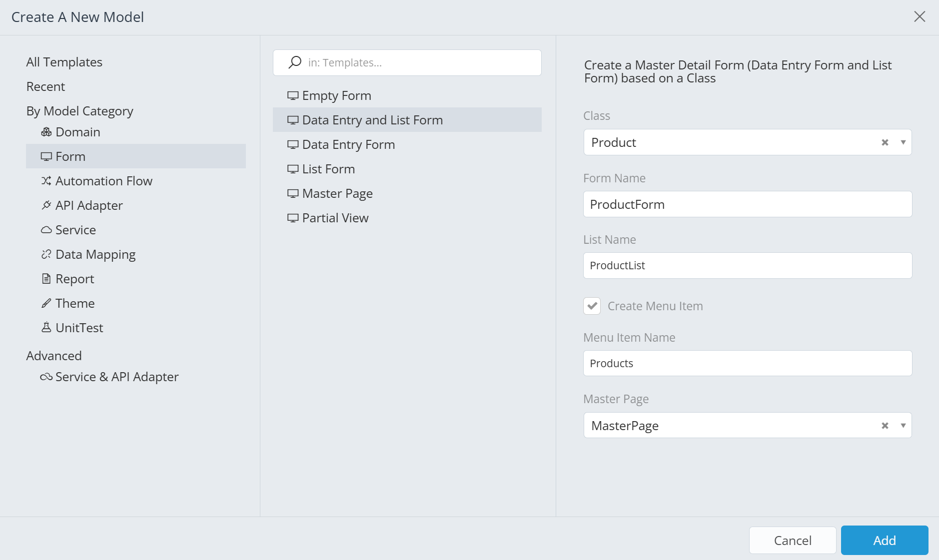Open the Class dropdown
Image resolution: width=939 pixels, height=560 pixels.
click(x=903, y=142)
